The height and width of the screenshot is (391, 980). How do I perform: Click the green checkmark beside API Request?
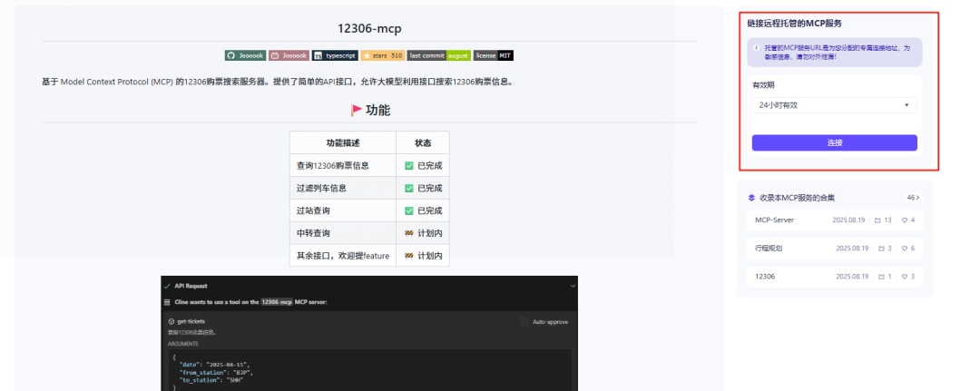click(x=167, y=286)
